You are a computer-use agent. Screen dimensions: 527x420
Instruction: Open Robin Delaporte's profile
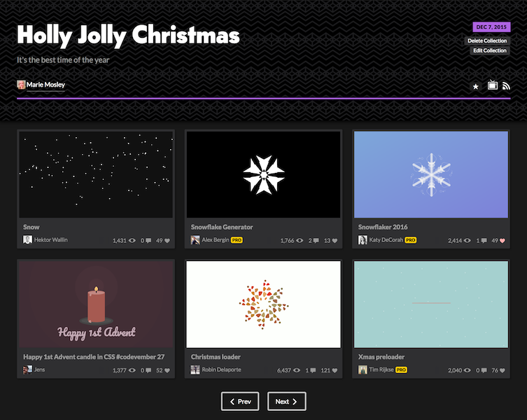pyautogui.click(x=221, y=370)
